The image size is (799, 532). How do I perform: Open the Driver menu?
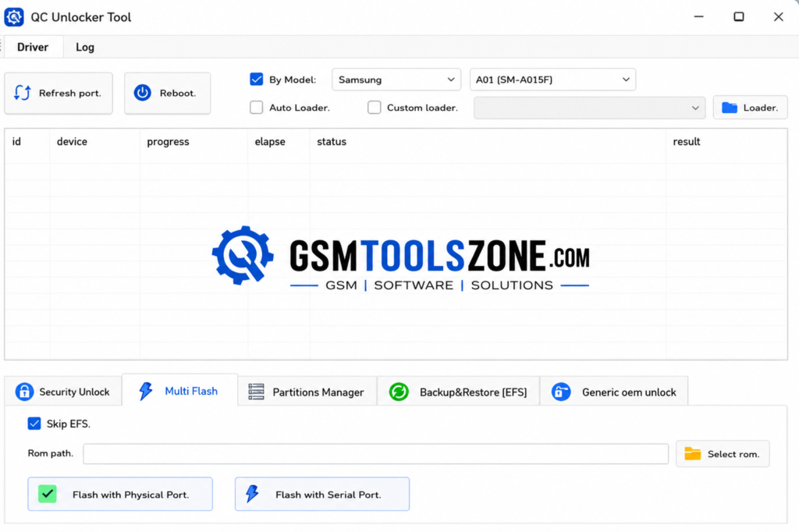coord(33,47)
